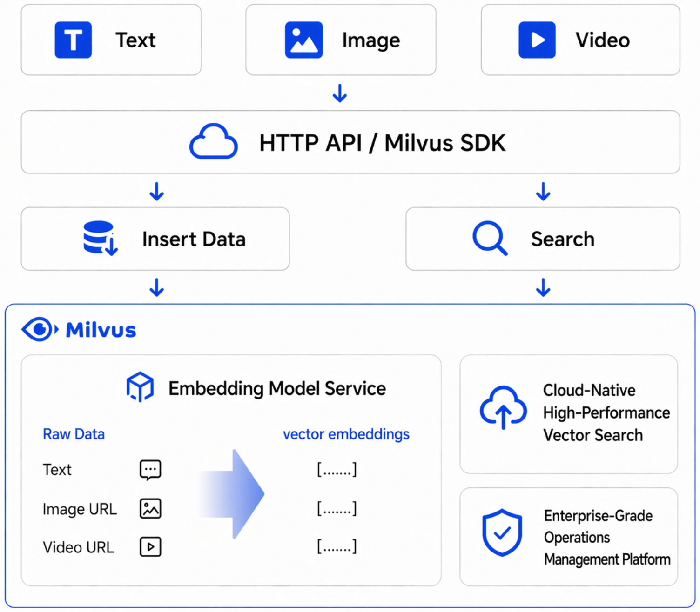Click the bracketed vector in the Video URL row
The width and height of the screenshot is (700, 612).
tap(337, 546)
